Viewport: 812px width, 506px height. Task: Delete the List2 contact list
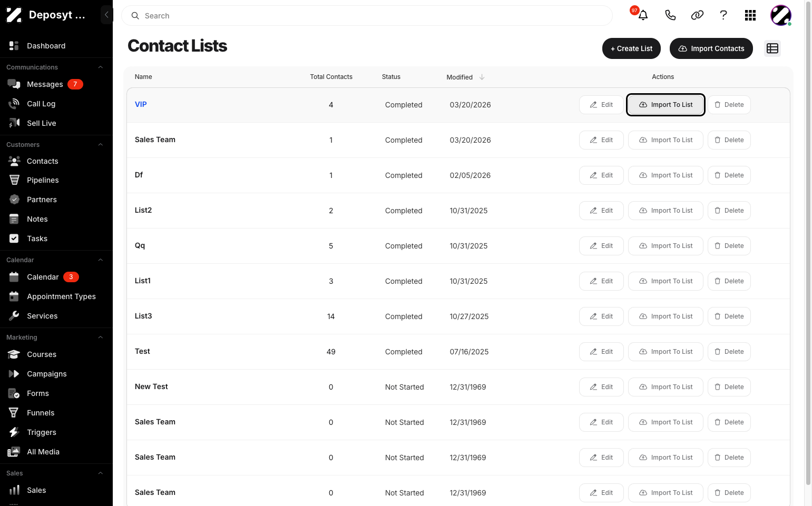729,211
